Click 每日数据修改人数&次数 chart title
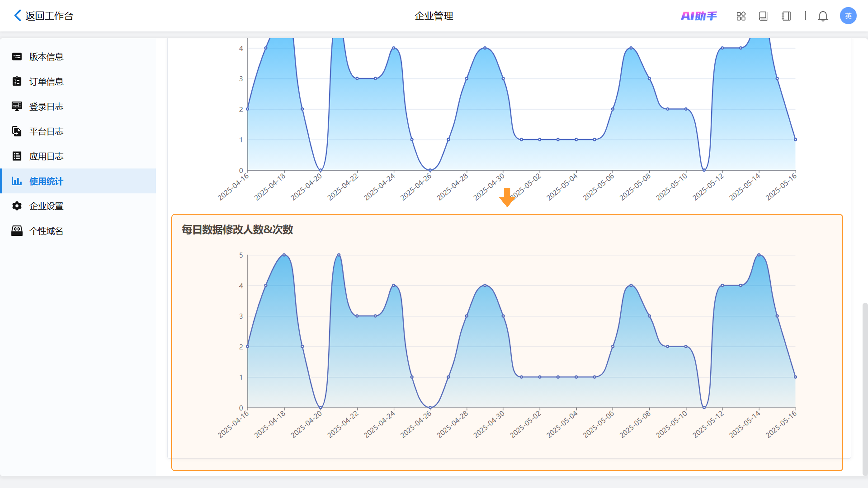The width and height of the screenshot is (868, 488). tap(237, 230)
